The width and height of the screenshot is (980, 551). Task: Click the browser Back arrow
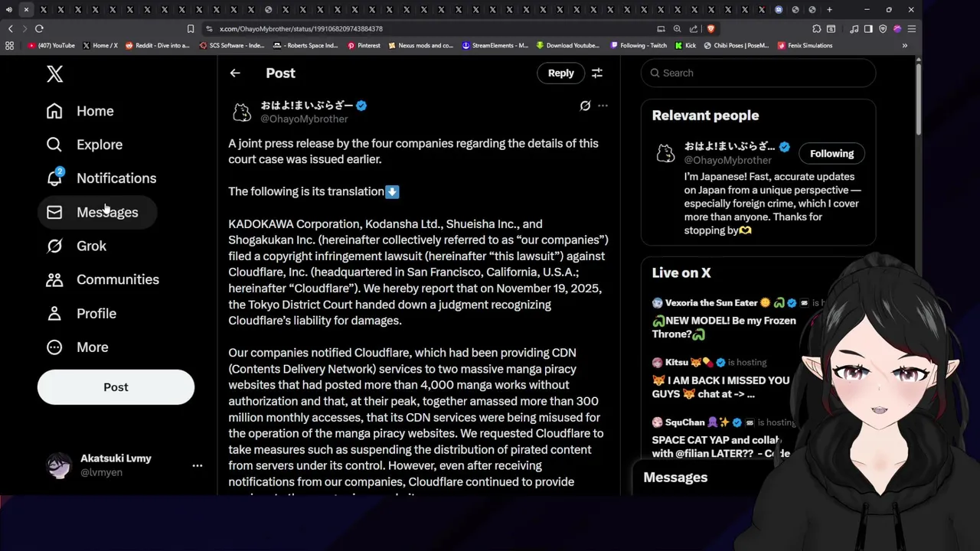tap(10, 28)
